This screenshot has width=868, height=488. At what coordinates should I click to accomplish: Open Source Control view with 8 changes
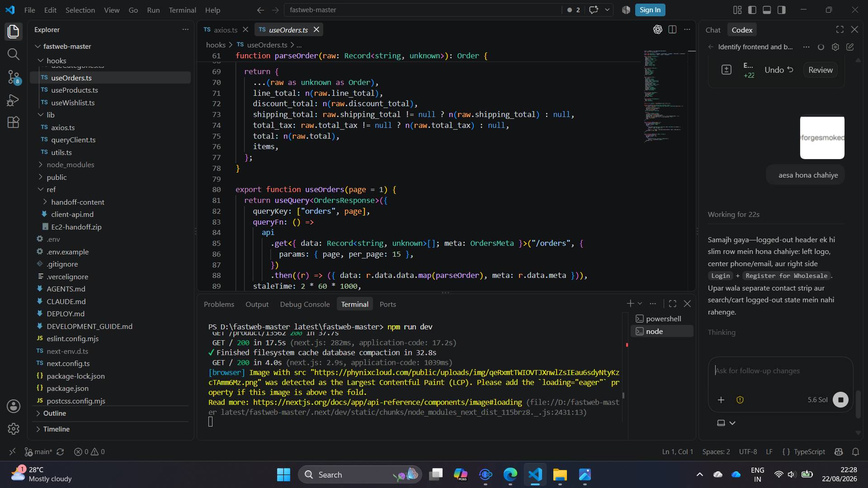click(14, 77)
